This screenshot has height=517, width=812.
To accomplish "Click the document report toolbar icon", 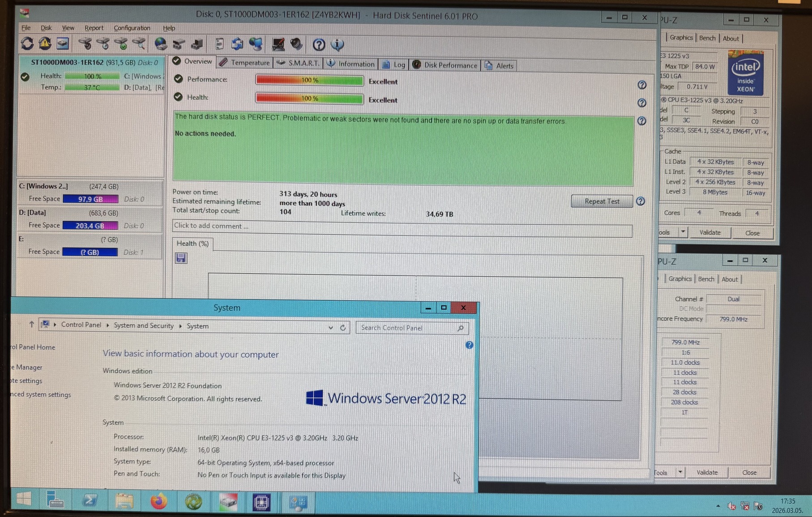I will coord(219,44).
